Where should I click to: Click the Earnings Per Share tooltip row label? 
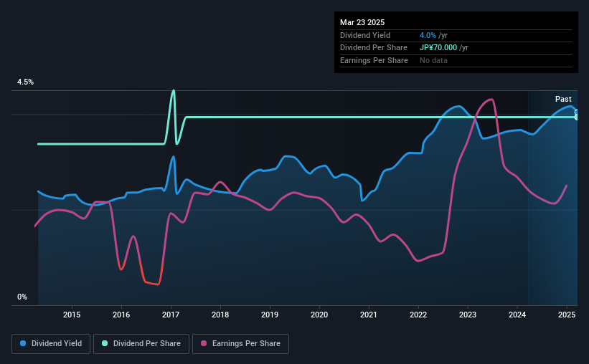pyautogui.click(x=374, y=60)
